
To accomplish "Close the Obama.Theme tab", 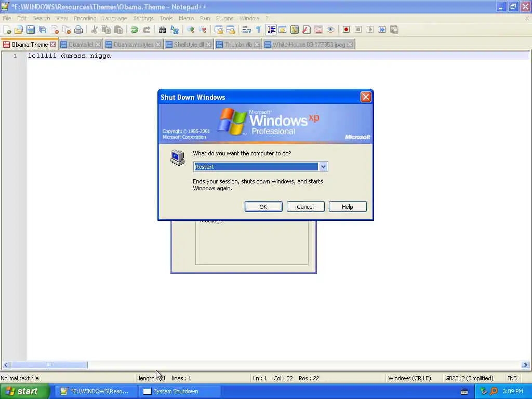I will [53, 45].
